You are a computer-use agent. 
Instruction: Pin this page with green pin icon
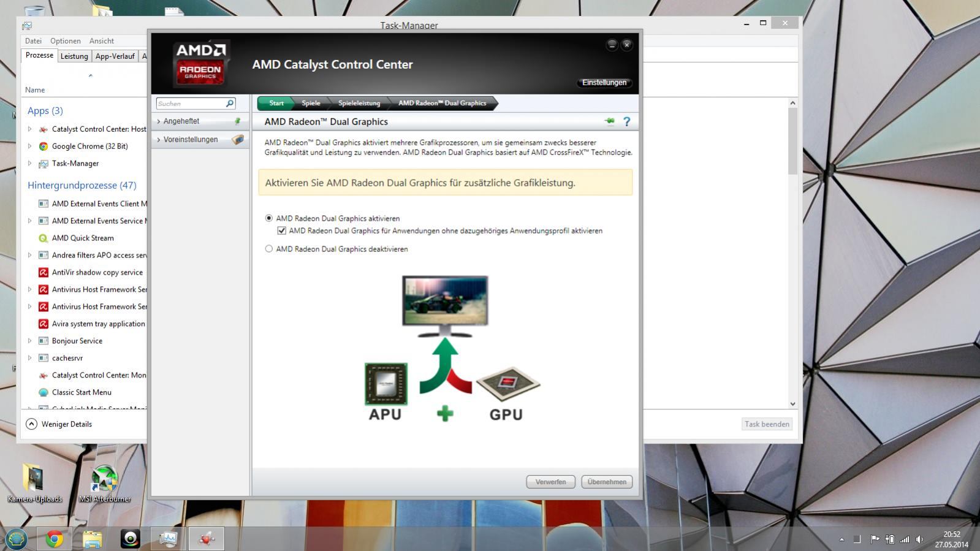tap(609, 121)
